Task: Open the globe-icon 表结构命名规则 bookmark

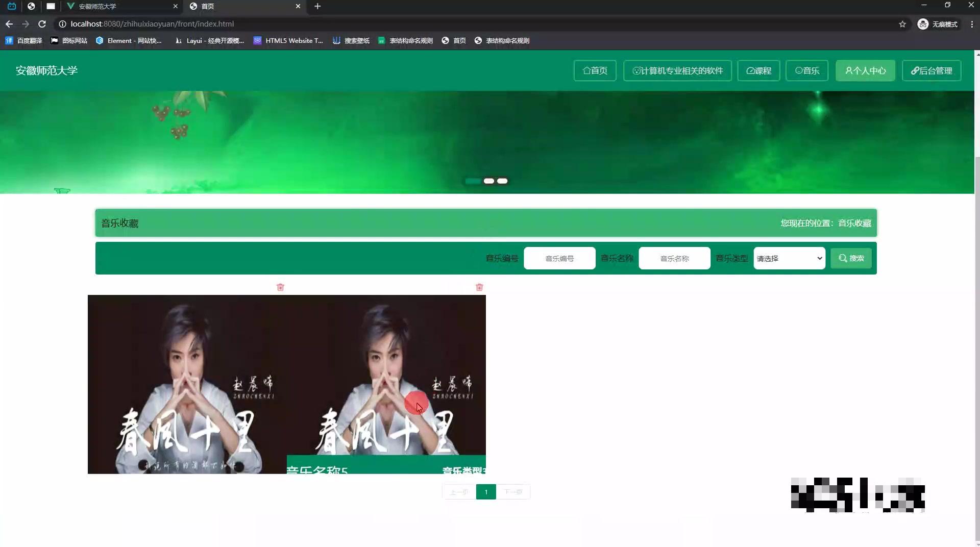Action: [x=502, y=40]
